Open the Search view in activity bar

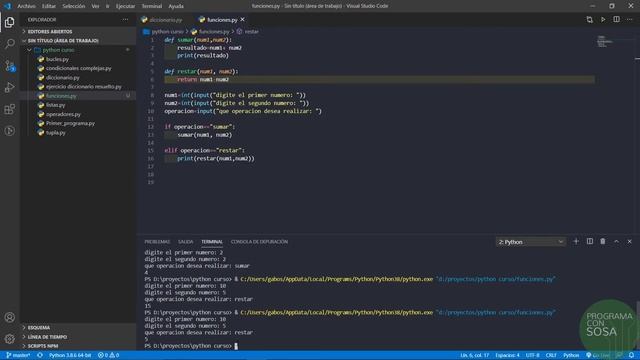[x=9, y=44]
